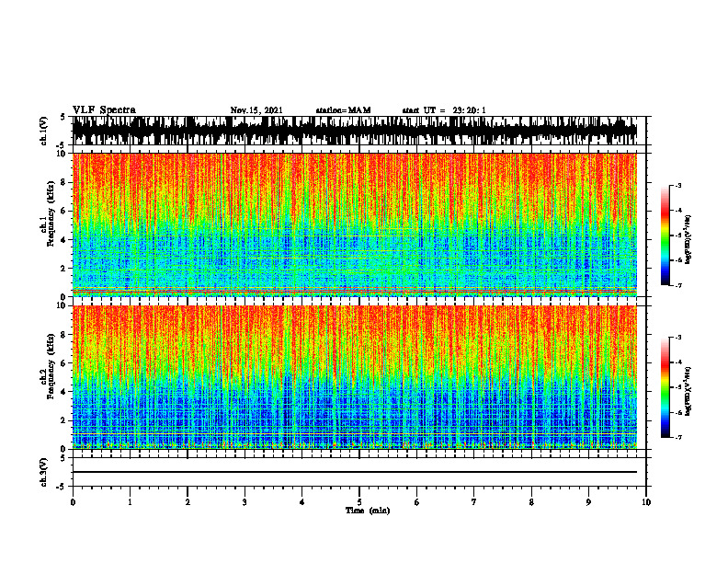
Task: Click the ch.1 colorbar log(PSD) unit label
Action: pos(688,239)
